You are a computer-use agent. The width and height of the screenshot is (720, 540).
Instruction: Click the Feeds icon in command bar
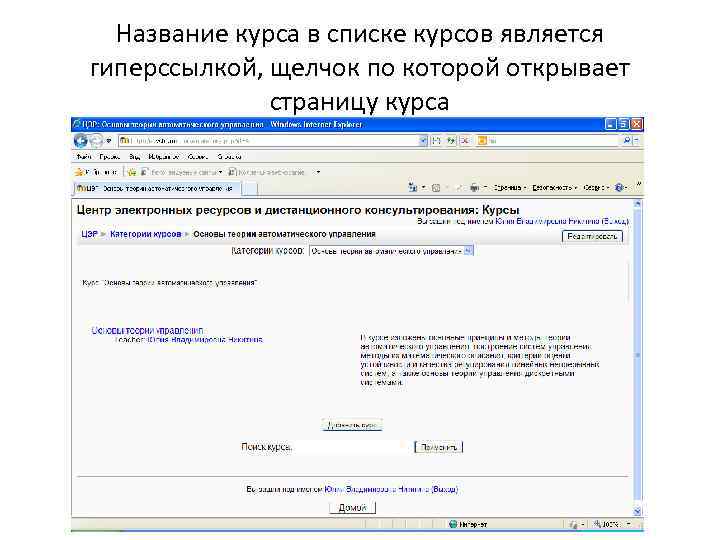point(436,187)
